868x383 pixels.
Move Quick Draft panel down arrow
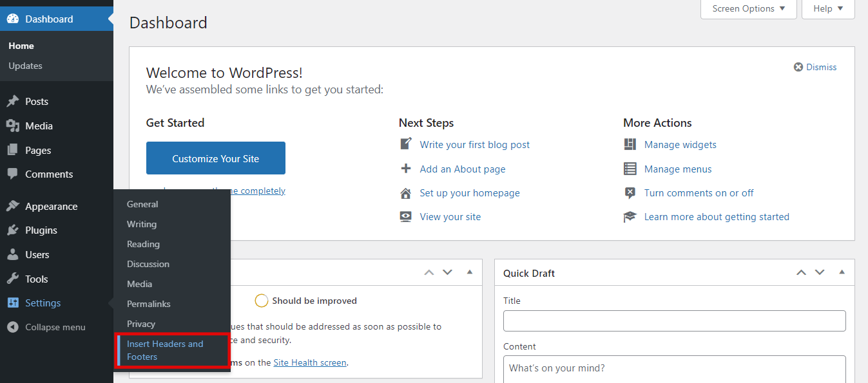coord(820,272)
